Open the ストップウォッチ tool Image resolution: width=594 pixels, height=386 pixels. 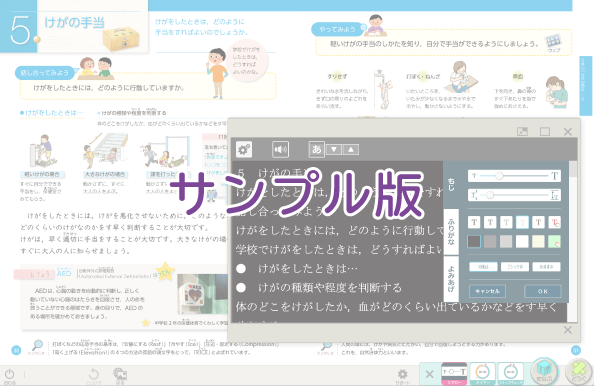pos(511,374)
